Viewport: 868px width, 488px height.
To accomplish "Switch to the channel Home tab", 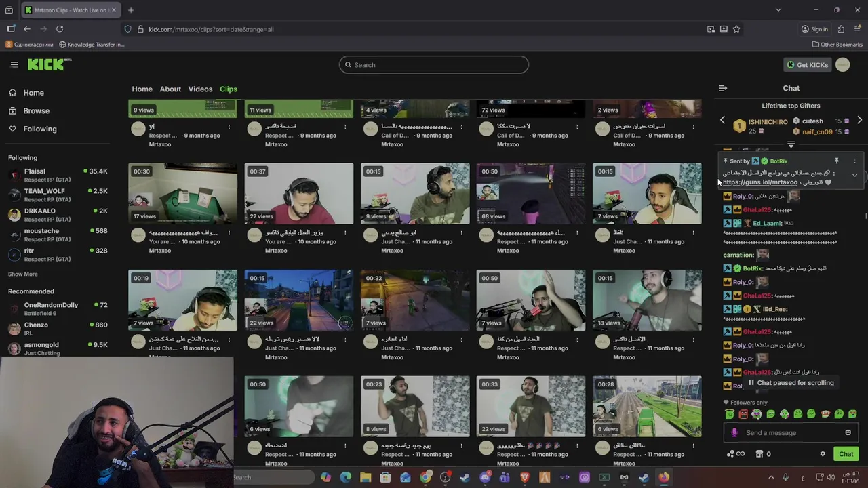I will (x=142, y=89).
